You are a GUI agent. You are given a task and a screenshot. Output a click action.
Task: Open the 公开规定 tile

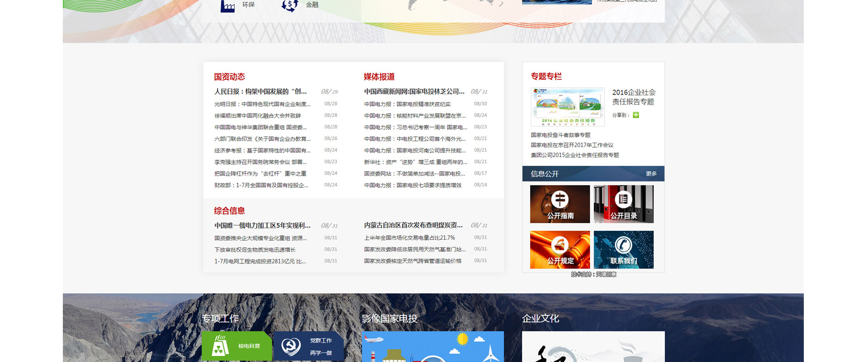[560, 250]
